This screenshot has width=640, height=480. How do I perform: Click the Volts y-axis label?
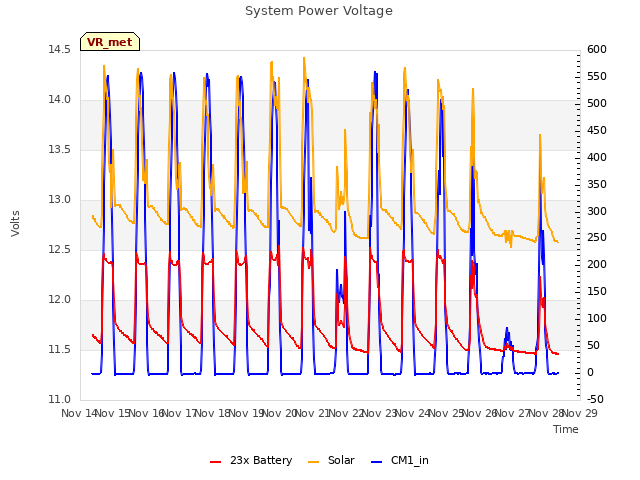tap(15, 224)
